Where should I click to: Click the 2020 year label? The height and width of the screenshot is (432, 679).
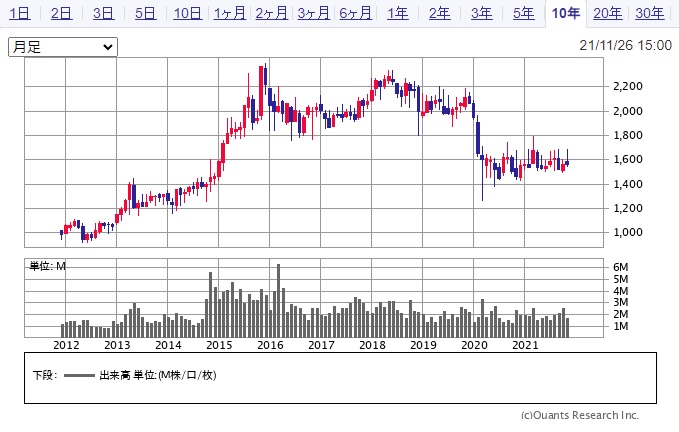(474, 345)
